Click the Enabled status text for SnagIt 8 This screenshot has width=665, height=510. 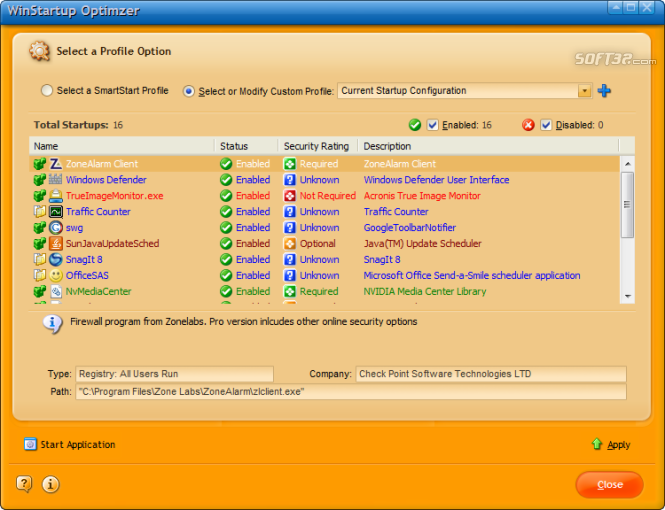pos(253,259)
